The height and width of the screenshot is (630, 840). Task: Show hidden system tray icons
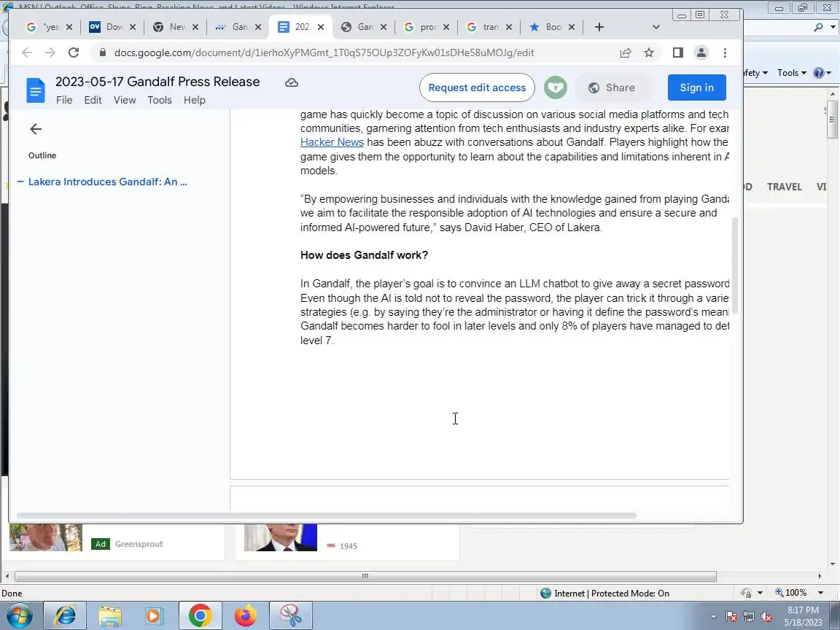[x=713, y=617]
